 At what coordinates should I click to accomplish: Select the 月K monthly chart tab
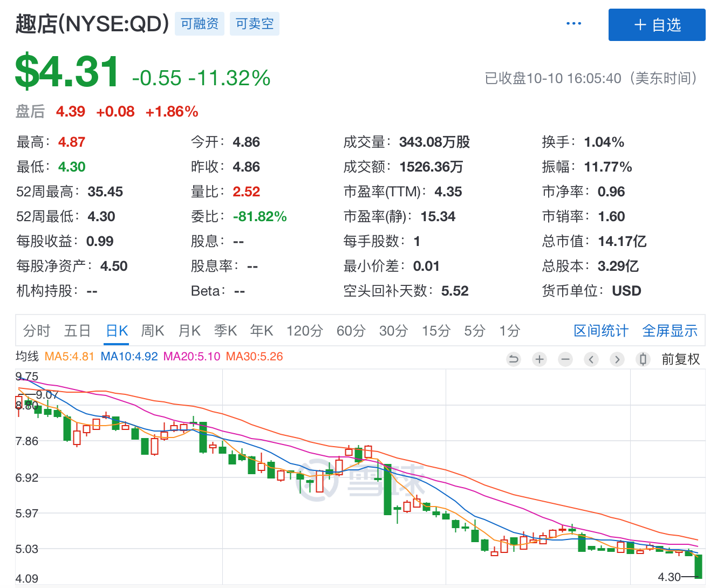[x=189, y=331]
